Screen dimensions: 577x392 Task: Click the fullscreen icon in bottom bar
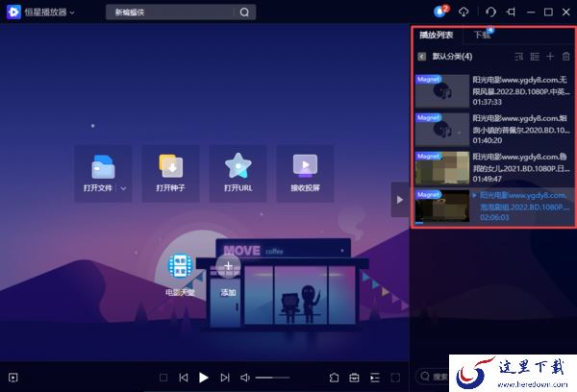pyautogui.click(x=395, y=378)
